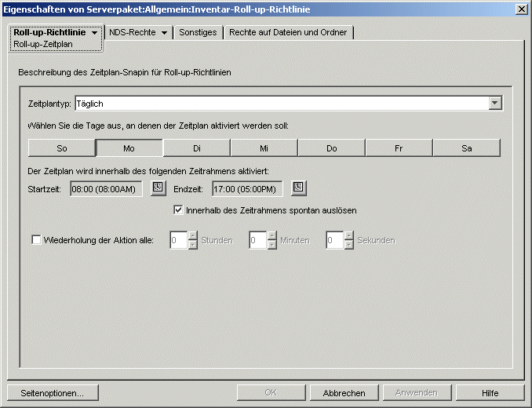The height and width of the screenshot is (408, 532).
Task: Open the Zeitplantyp dropdown list
Action: pyautogui.click(x=494, y=103)
